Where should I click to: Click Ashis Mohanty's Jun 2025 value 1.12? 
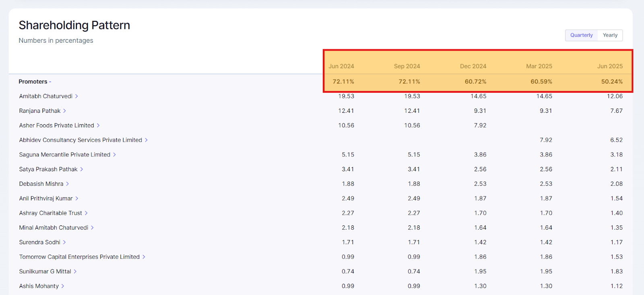click(x=616, y=286)
